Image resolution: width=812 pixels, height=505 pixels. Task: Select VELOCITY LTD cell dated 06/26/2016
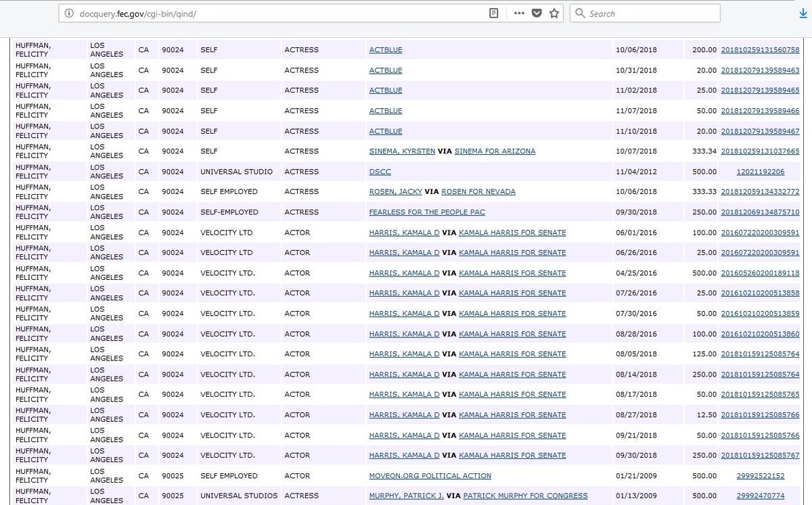click(x=226, y=253)
